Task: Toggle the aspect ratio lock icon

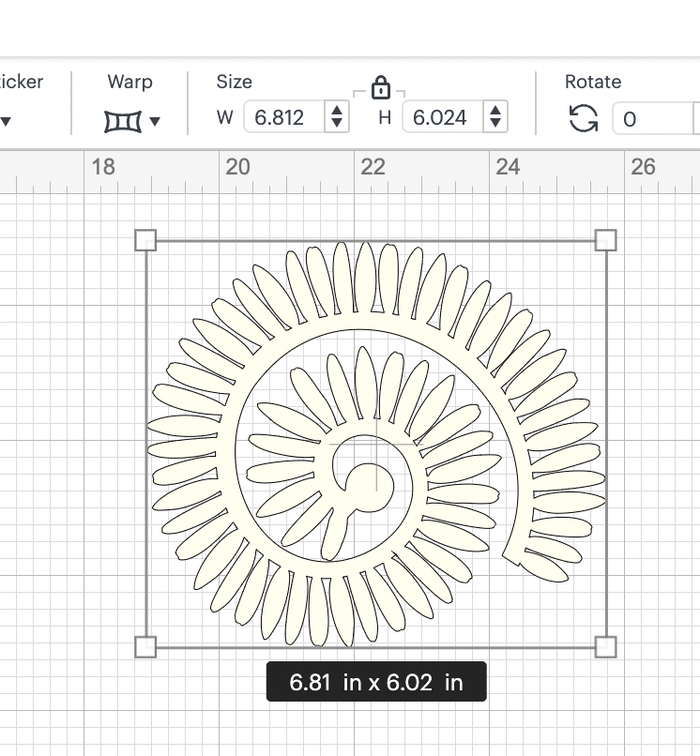Action: 380,89
